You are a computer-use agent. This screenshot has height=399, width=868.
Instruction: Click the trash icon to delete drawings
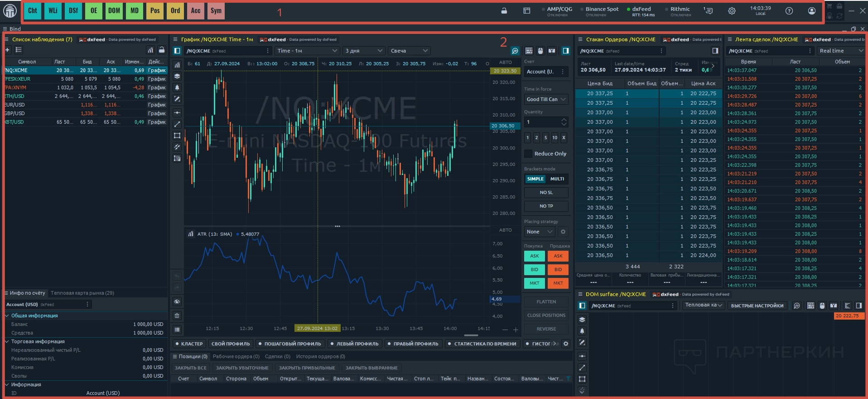click(177, 316)
